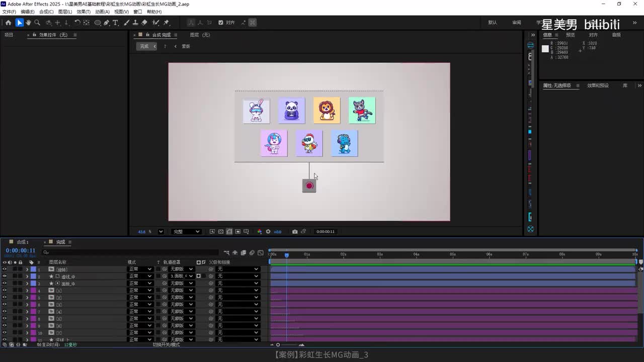Select the Eraser tool
This screenshot has height=362, width=644.
coord(144,23)
